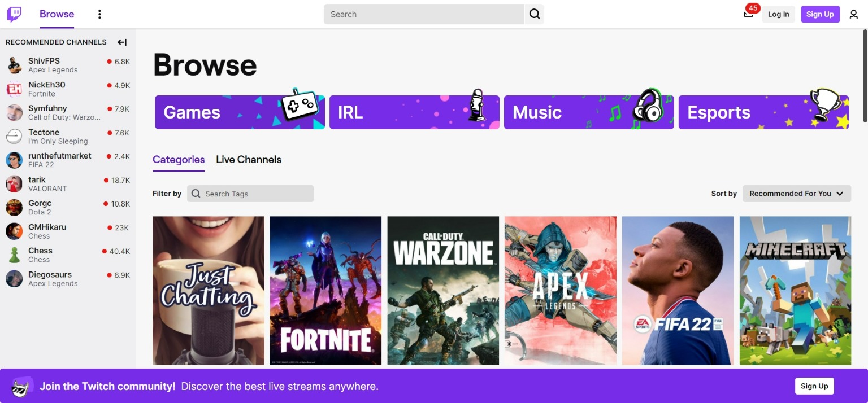Click Diegosaurs channel avatar

14,279
